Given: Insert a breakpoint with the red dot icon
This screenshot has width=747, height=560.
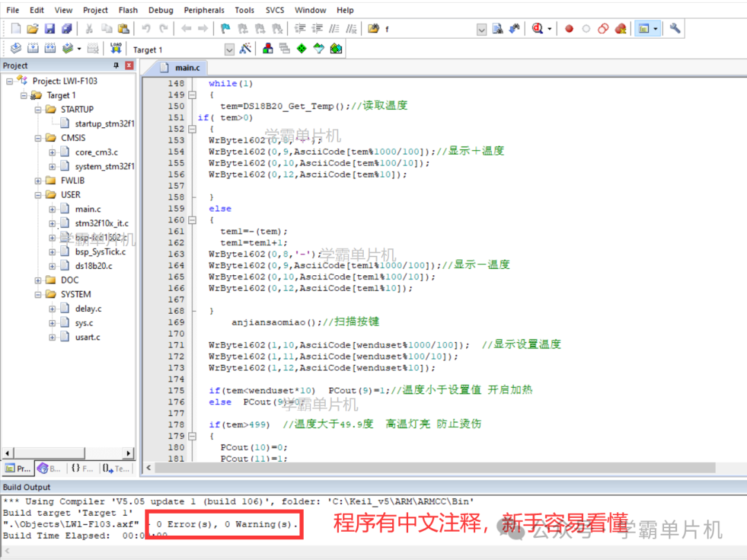Looking at the screenshot, I should 569,28.
